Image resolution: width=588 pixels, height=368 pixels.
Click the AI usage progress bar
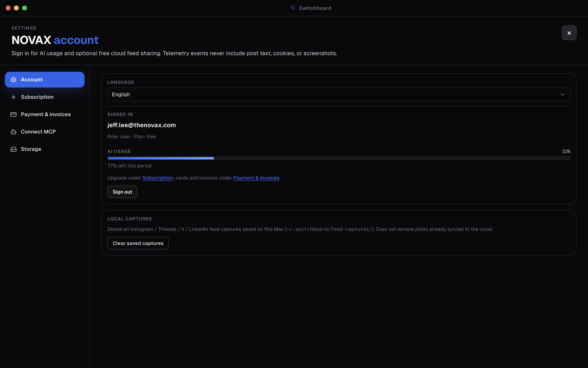tap(339, 158)
